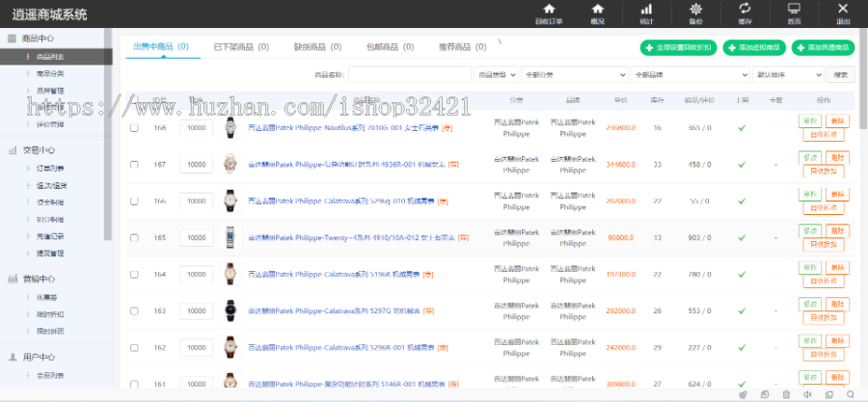
Task: Open the 商品类型 dropdown
Action: (x=497, y=74)
